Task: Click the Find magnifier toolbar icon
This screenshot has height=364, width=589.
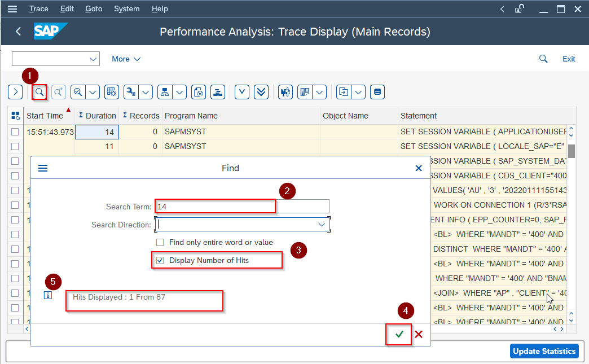Action: click(x=39, y=92)
